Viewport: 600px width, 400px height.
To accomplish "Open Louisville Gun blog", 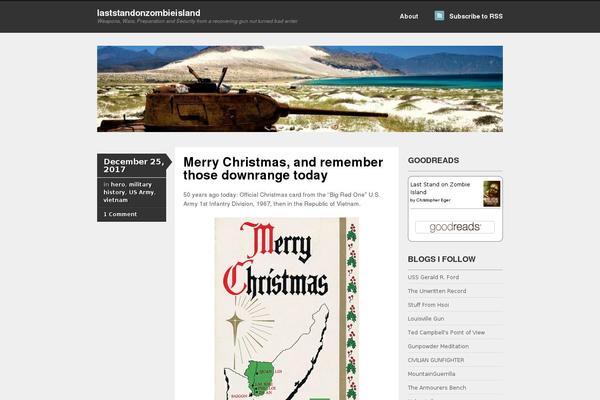I will 426,318.
